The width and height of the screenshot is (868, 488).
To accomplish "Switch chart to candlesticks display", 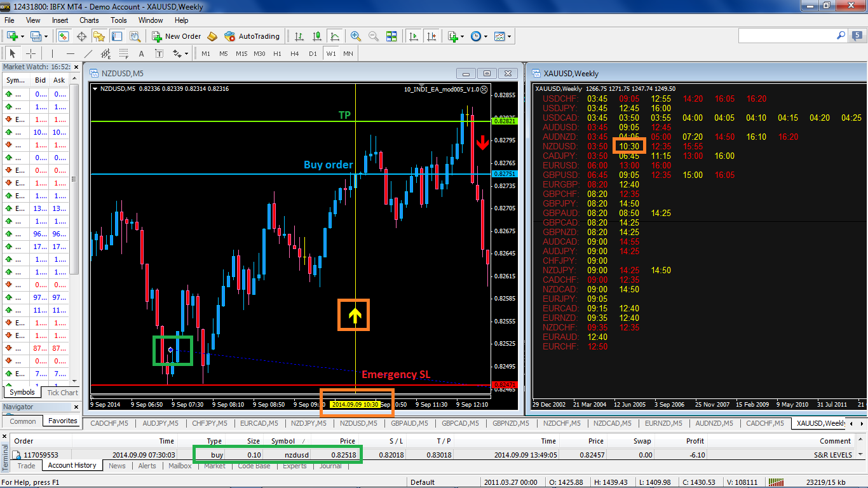I will pos(317,36).
